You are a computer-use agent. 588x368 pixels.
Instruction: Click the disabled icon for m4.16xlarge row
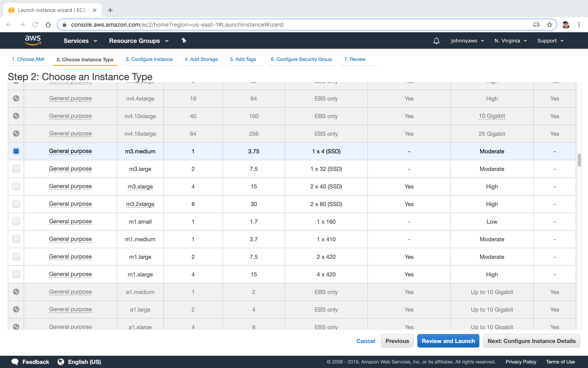[x=16, y=133]
